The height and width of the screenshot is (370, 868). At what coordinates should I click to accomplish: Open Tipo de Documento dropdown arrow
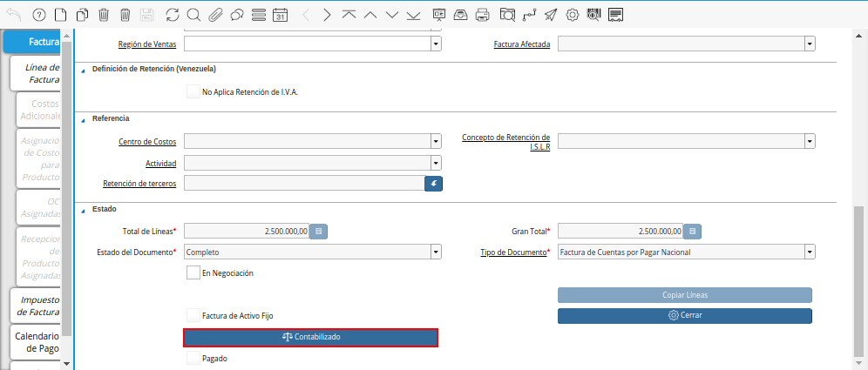pyautogui.click(x=810, y=252)
